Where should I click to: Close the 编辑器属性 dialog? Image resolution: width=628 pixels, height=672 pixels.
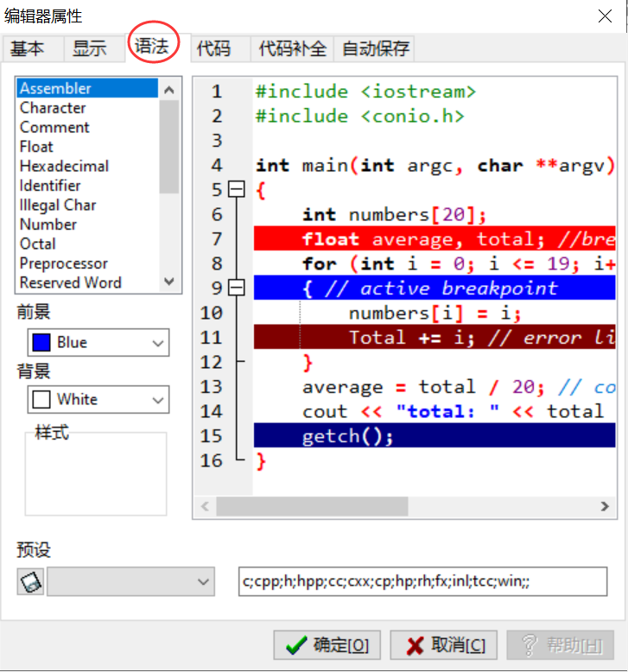(605, 16)
